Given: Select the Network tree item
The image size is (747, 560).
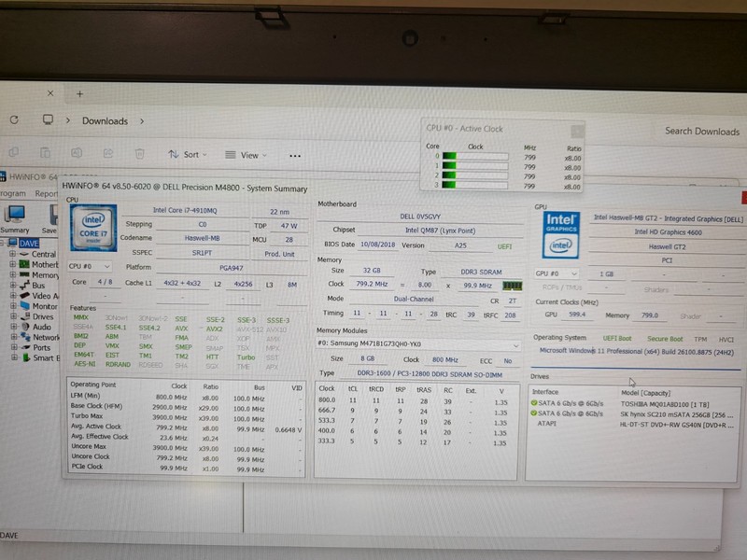Looking at the screenshot, I should (46, 337).
